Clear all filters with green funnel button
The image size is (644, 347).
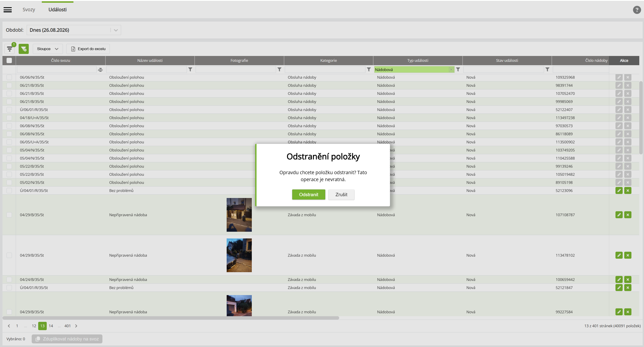tap(24, 49)
